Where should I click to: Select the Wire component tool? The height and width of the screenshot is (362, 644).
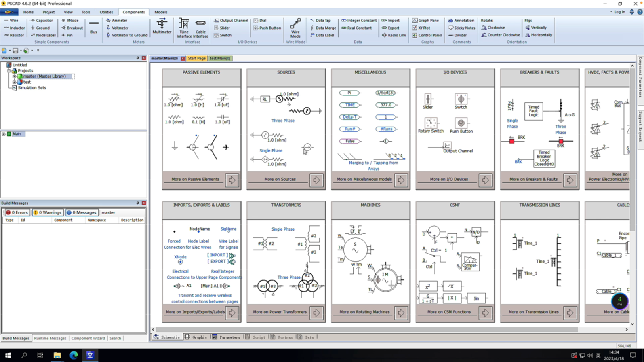[x=11, y=20]
